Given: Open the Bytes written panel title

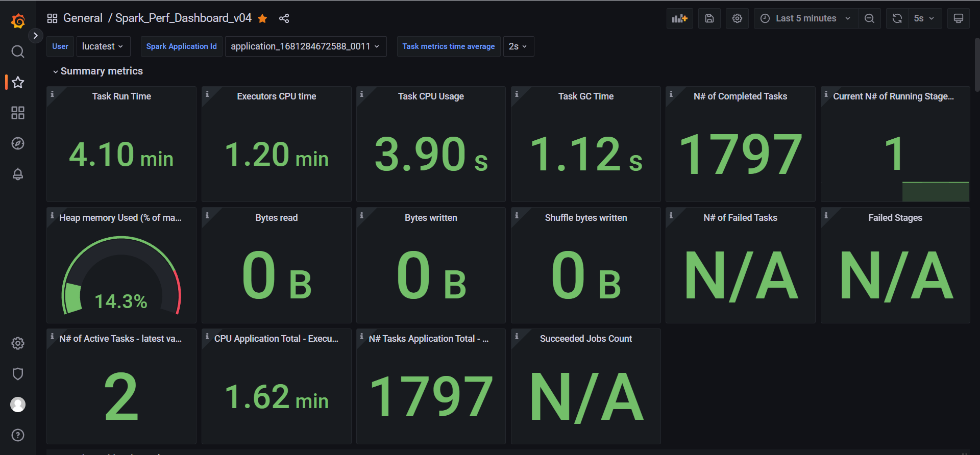Looking at the screenshot, I should pos(431,218).
